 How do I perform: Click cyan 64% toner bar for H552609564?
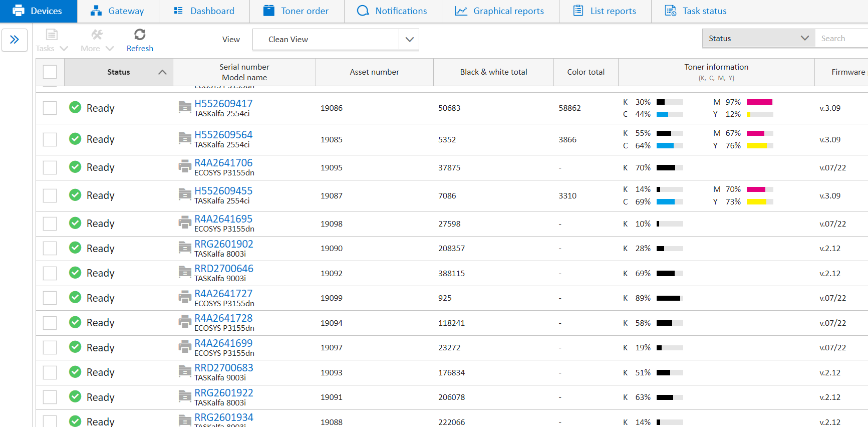click(x=670, y=145)
